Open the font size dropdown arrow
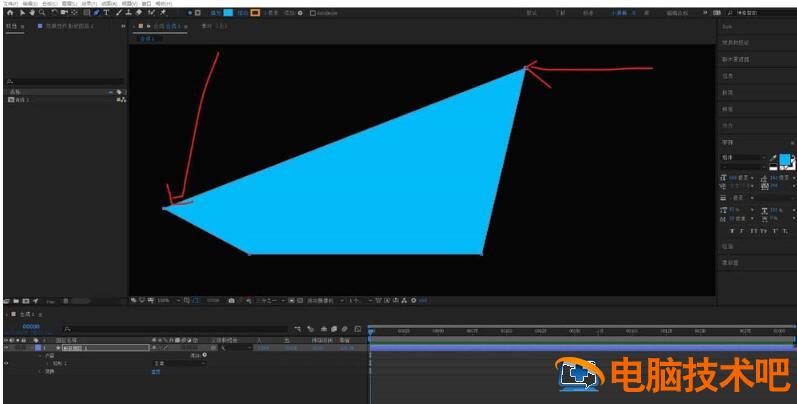This screenshot has width=797, height=404. (752, 178)
